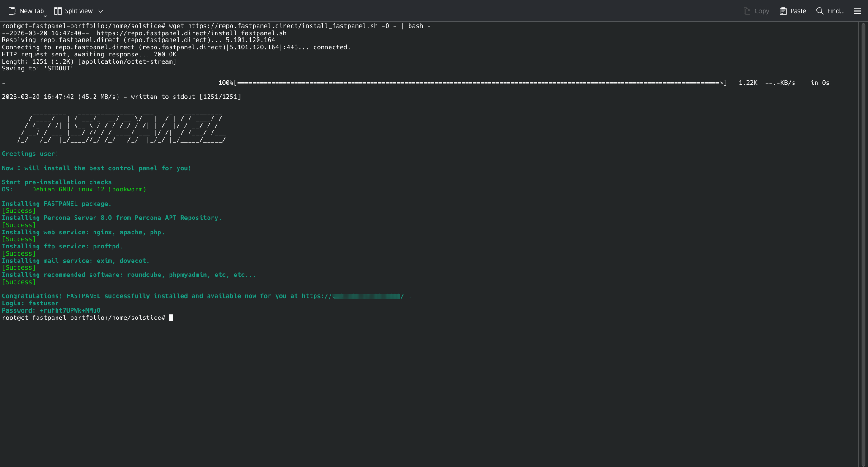Click the Find magnifier icon
Viewport: 868px width, 467px height.
click(x=820, y=11)
